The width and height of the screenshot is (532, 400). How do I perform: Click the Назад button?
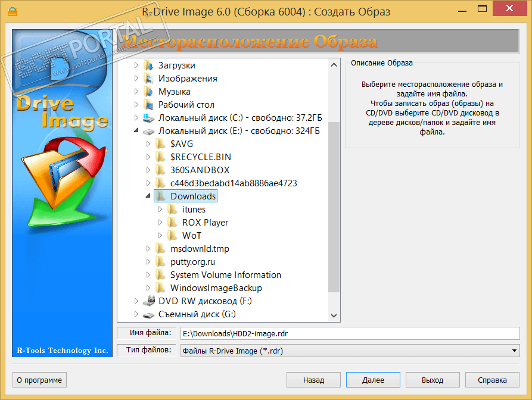coord(313,380)
